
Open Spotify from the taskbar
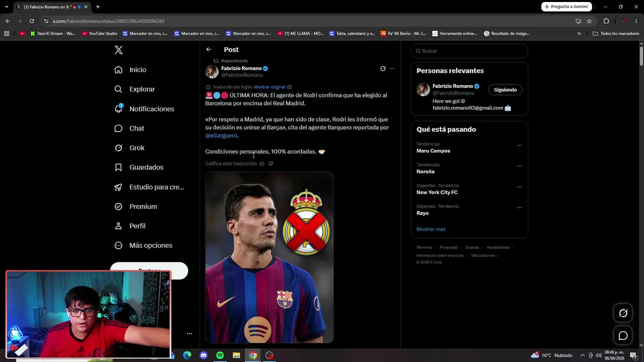220,355
